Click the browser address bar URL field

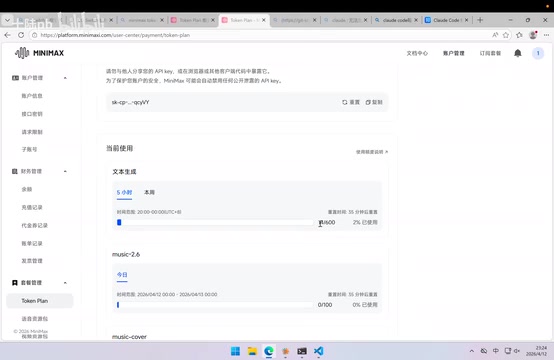261,35
